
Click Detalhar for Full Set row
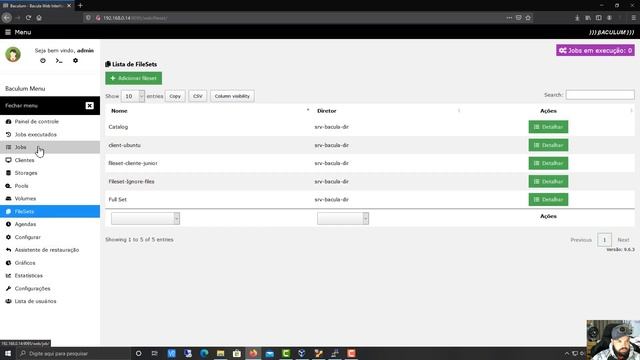pos(548,200)
